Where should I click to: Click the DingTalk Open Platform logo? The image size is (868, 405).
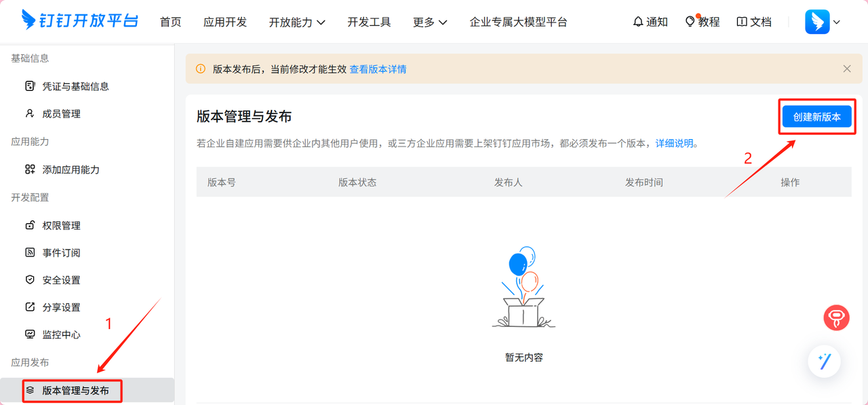pos(79,20)
